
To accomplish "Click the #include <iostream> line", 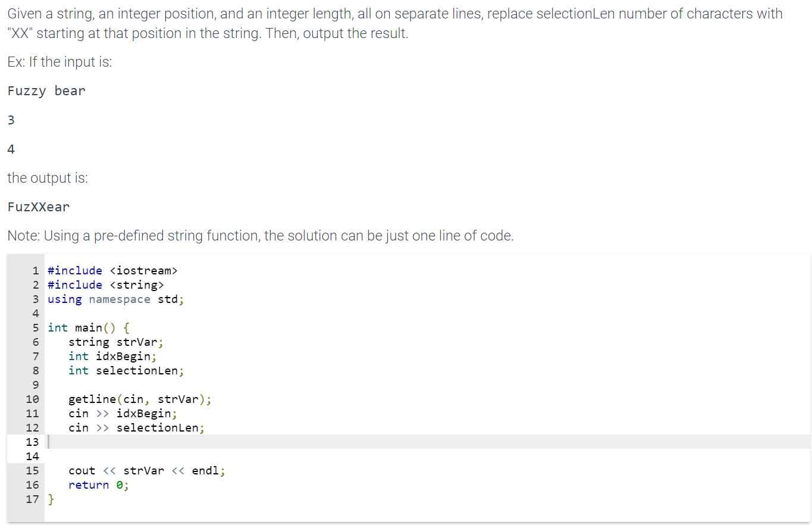I will (112, 270).
